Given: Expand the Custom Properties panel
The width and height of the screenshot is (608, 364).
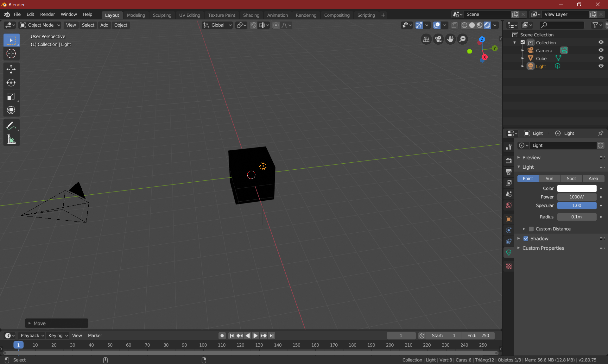Looking at the screenshot, I should (x=543, y=248).
